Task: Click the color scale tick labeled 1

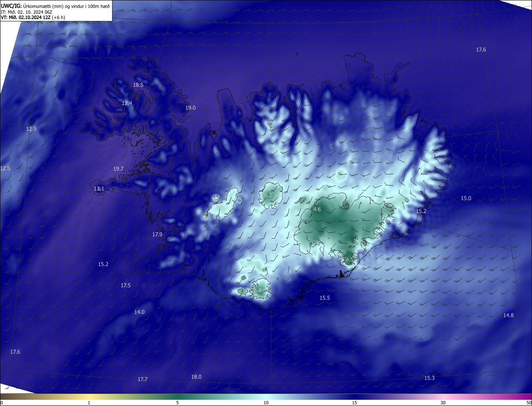Action: point(89,403)
